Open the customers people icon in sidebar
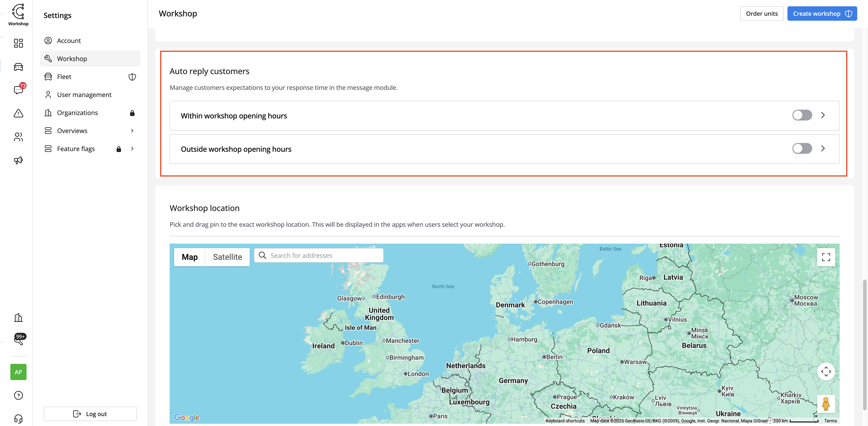The image size is (868, 426). coord(18,137)
